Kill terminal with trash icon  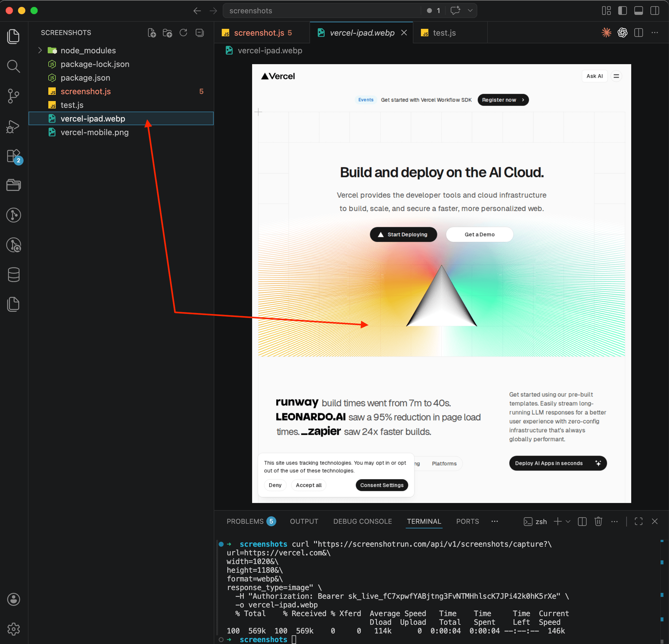[598, 521]
